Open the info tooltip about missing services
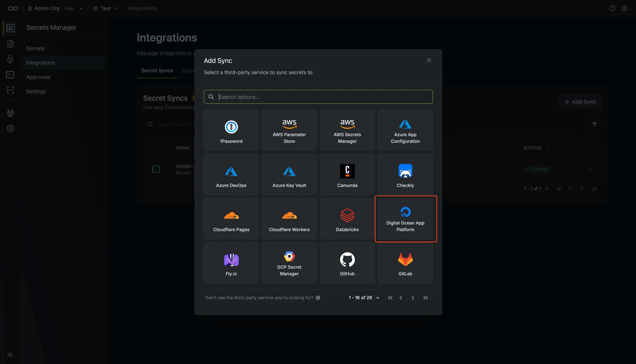The image size is (636, 364). 318,298
